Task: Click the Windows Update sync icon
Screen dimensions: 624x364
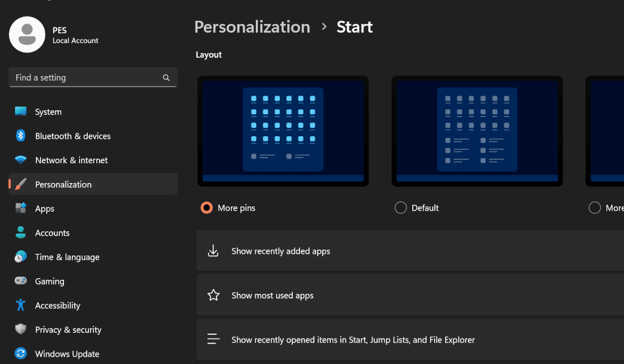Action: coord(21,354)
